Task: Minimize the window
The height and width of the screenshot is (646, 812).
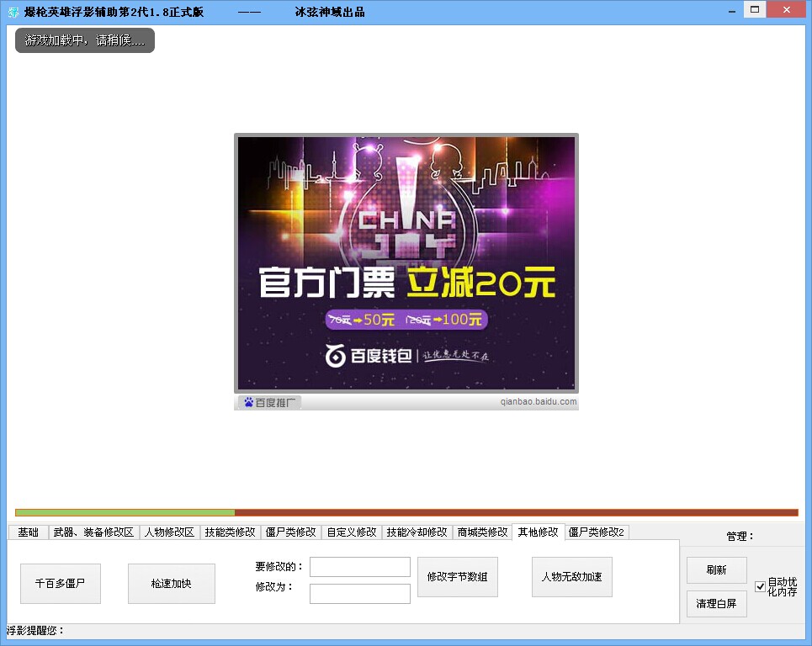Action: 732,10
